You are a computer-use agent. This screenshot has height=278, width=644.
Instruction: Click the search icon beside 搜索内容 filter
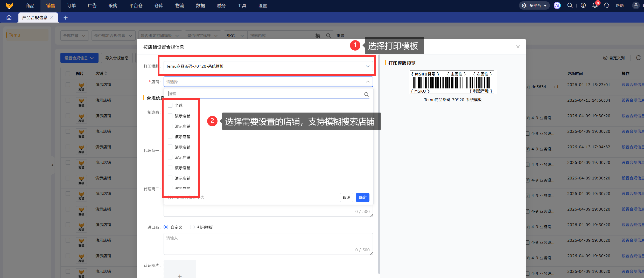click(x=328, y=36)
